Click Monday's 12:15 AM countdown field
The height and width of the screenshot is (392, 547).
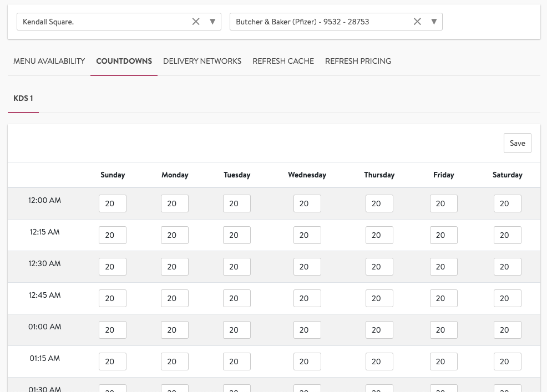pyautogui.click(x=175, y=235)
